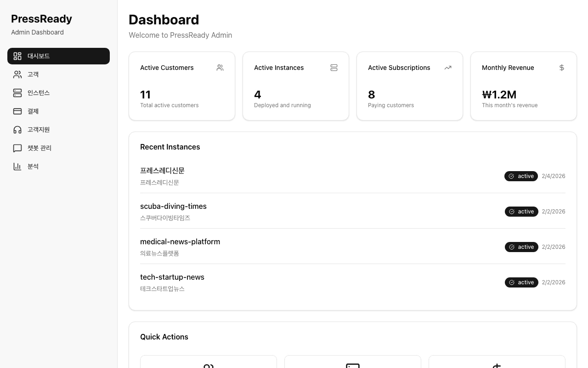The width and height of the screenshot is (588, 368).
Task: Click the active badge for medical-news-platform
Action: tap(521, 247)
